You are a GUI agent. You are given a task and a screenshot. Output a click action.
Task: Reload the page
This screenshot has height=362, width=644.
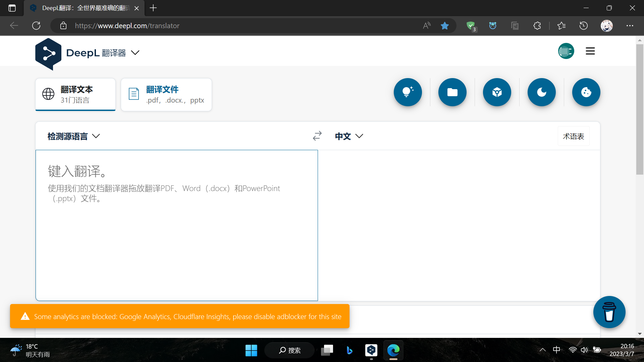(36, 25)
